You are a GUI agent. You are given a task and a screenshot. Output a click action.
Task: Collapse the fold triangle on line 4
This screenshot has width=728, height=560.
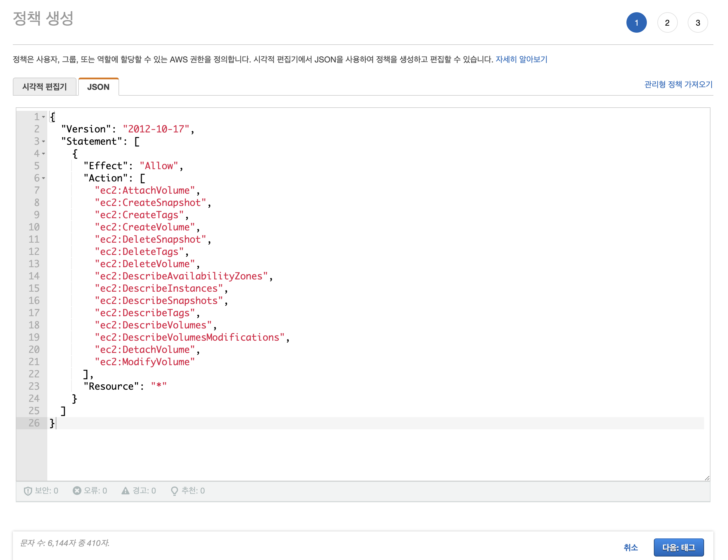44,154
